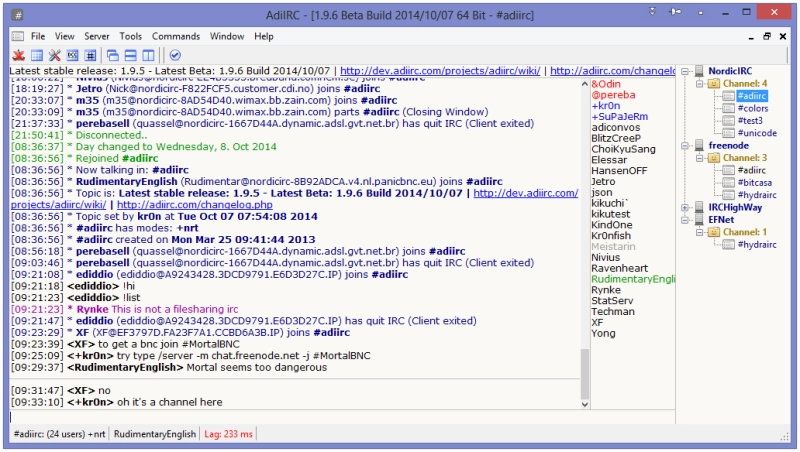Click the IRCHighWay server icon

(699, 207)
